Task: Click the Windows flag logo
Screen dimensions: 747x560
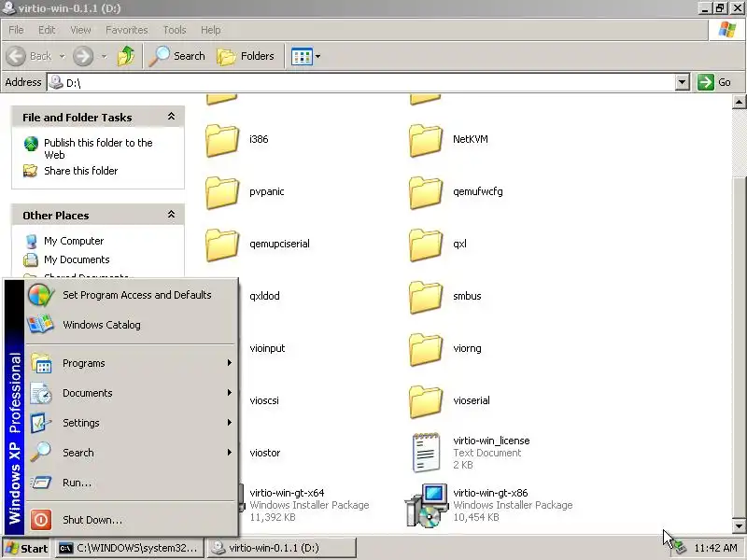Action: 727,30
